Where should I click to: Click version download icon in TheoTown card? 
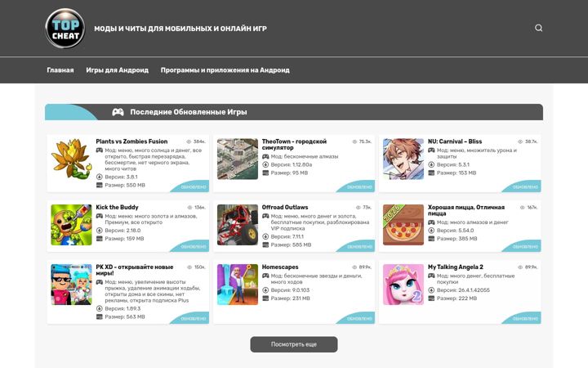point(265,164)
